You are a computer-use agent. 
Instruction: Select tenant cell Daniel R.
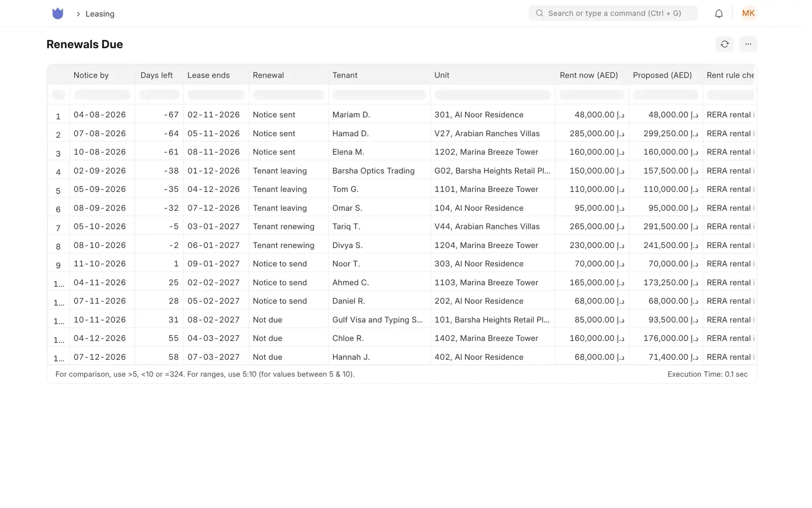coord(379,301)
